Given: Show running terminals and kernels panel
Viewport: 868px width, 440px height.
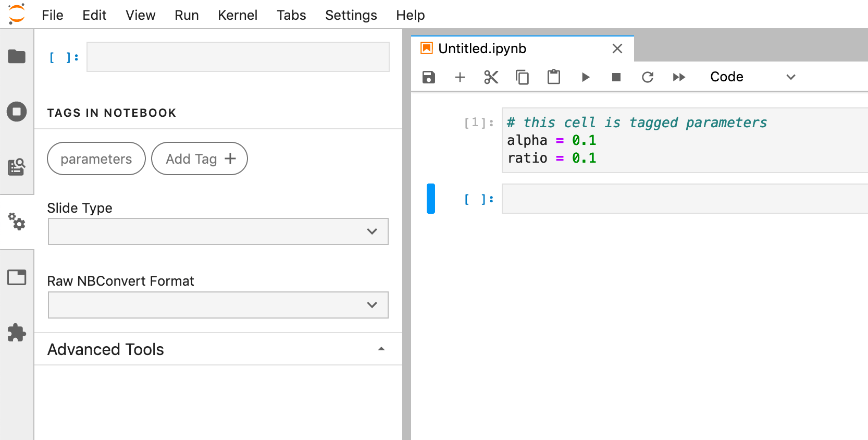Looking at the screenshot, I should tap(17, 112).
